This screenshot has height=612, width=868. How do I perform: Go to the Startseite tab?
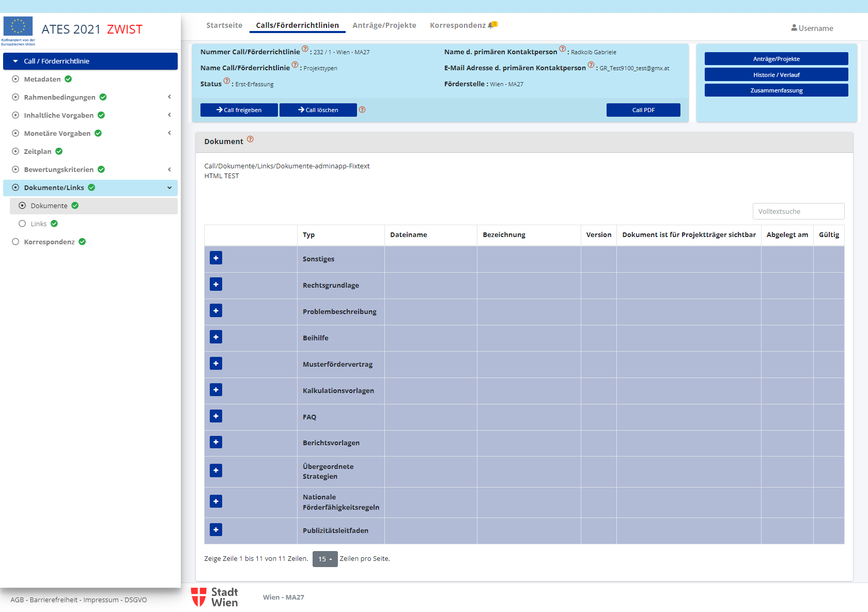224,25
